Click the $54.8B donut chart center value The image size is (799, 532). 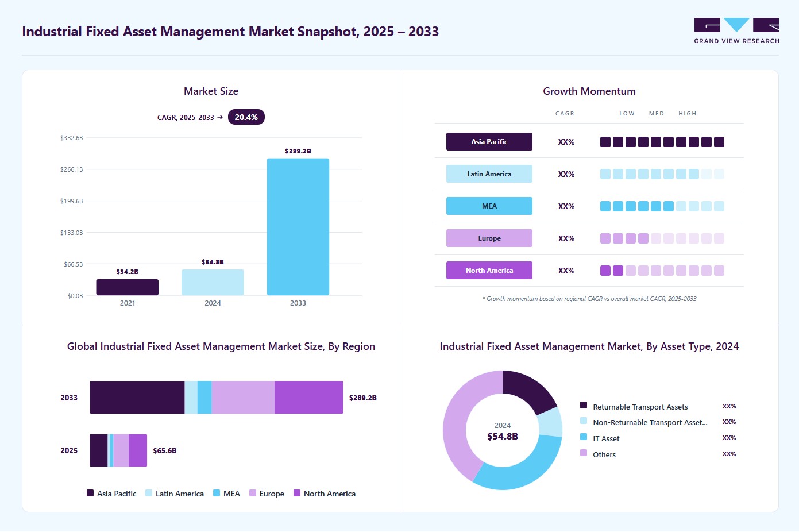503,437
